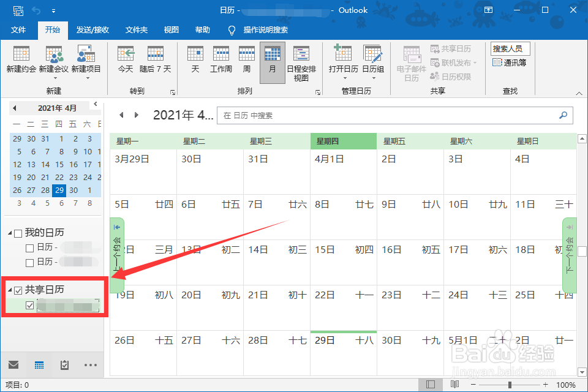Collapse the folder pane arrow
Viewport: 588px width, 392px height.
click(96, 104)
